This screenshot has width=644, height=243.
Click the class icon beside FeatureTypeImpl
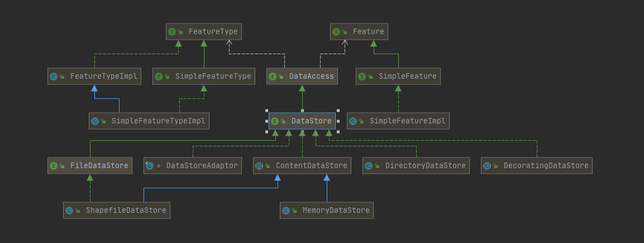tap(54, 77)
